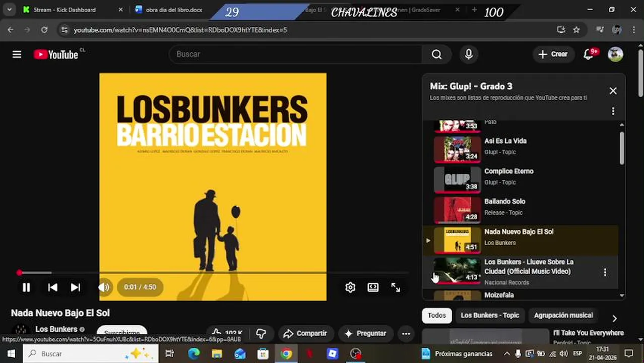
Task: Open the notifications bell
Action: tap(589, 54)
